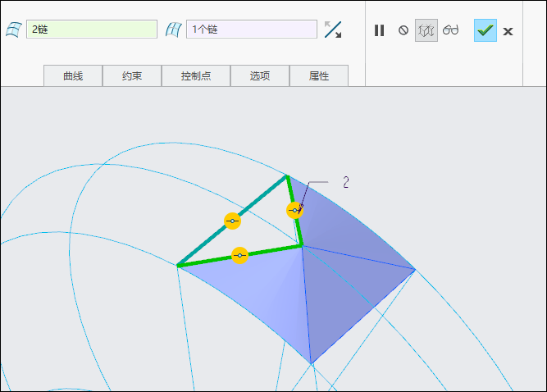Click the constraint marker on the lower green edge
Viewport: 547px width, 392px height.
(x=239, y=255)
